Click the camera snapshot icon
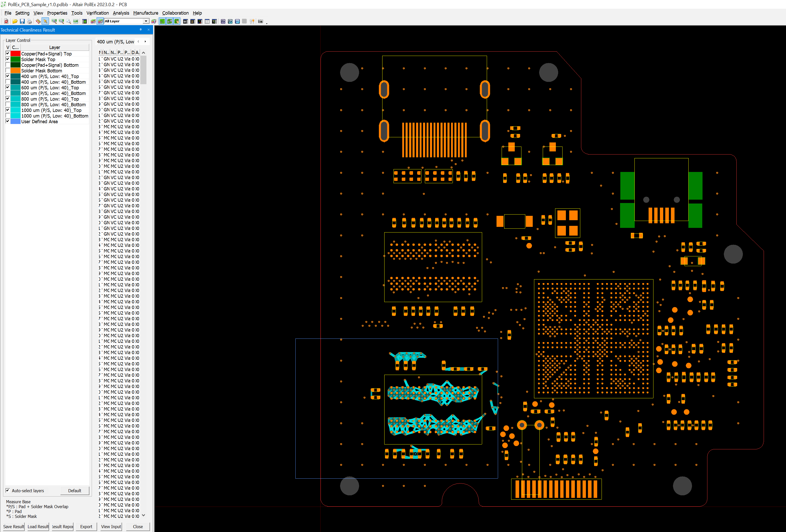Image resolution: width=786 pixels, height=532 pixels. (x=260, y=21)
